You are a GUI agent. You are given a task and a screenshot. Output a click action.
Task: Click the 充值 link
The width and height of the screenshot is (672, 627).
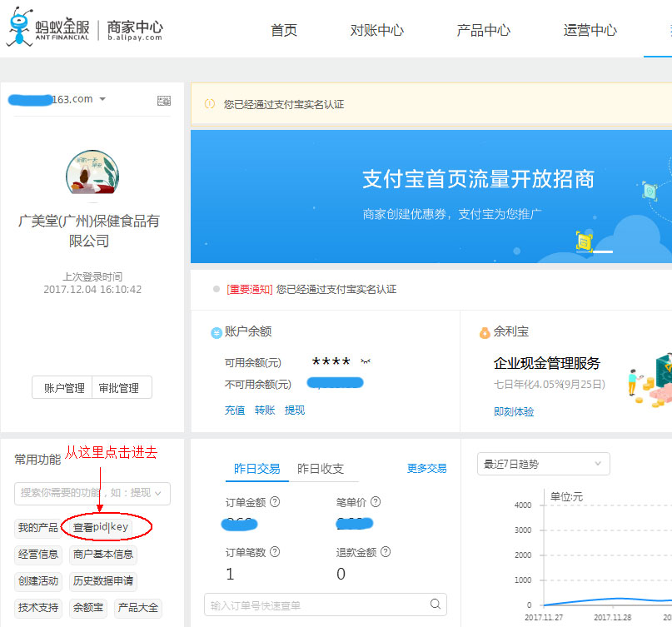point(235,411)
